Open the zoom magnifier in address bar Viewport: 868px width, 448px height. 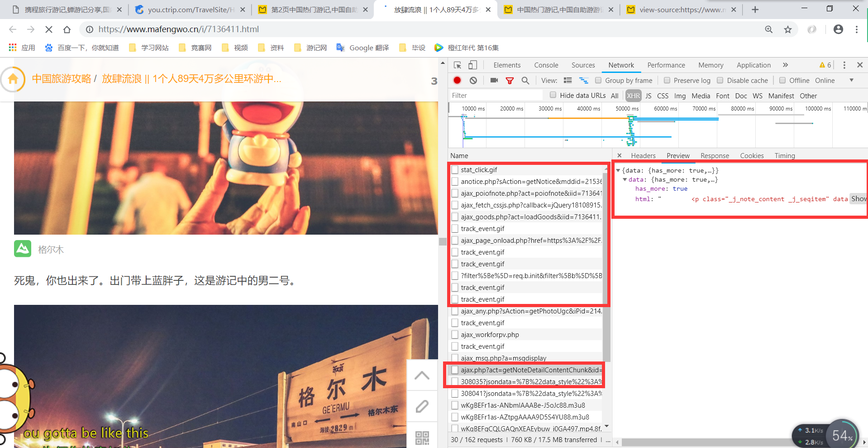click(769, 29)
